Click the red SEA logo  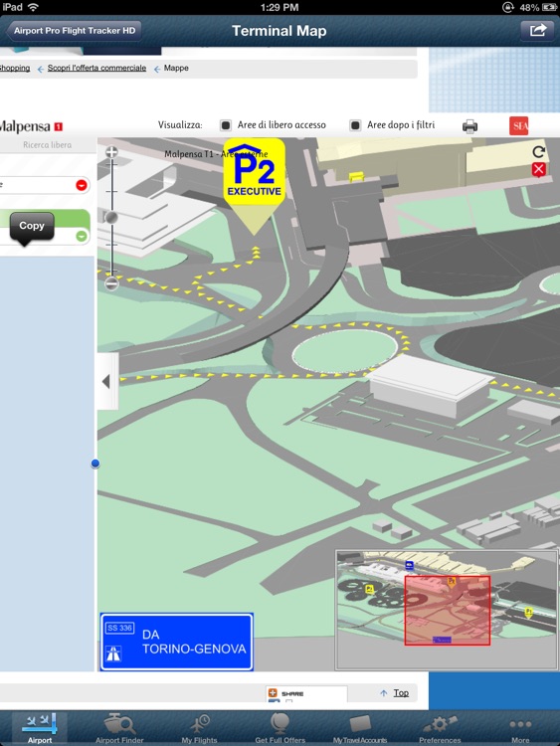518,126
